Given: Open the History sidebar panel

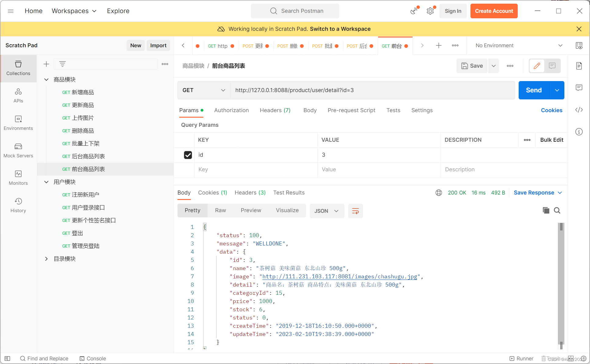Looking at the screenshot, I should (18, 205).
